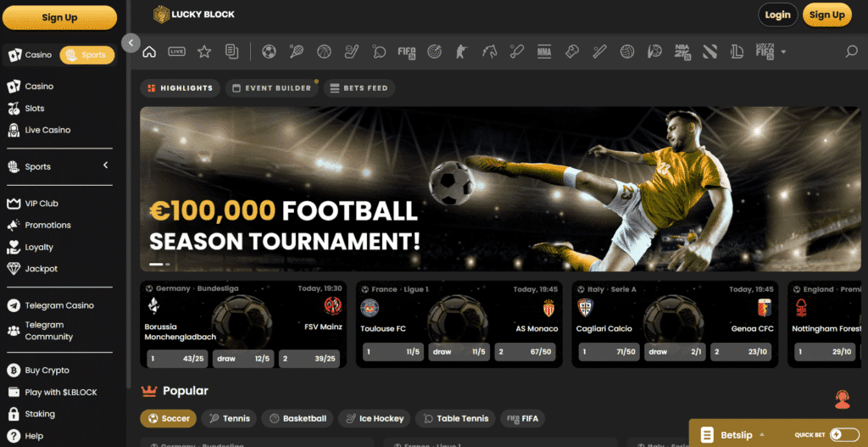This screenshot has height=447, width=868.
Task: Select the Basketball popular filter
Action: (298, 418)
